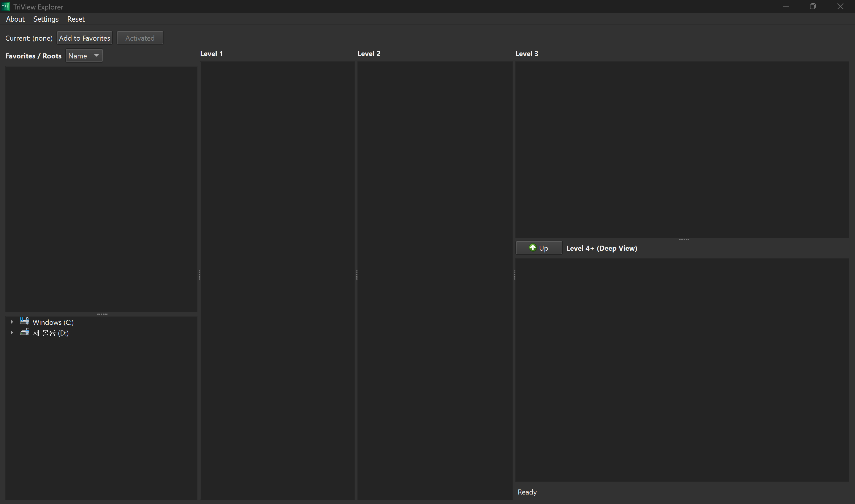Minimize the TriView Explorer window
This screenshot has height=504, width=855.
[x=786, y=7]
